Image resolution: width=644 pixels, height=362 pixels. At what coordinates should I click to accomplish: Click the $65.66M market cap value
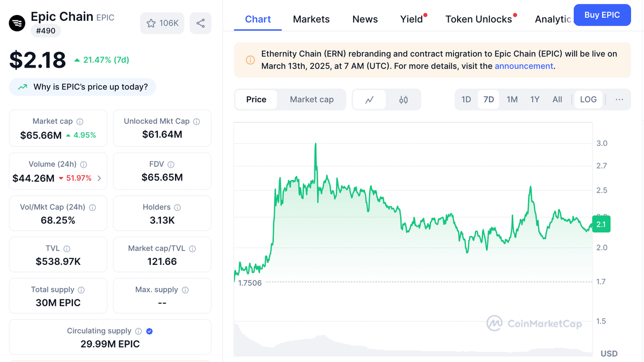pyautogui.click(x=41, y=135)
